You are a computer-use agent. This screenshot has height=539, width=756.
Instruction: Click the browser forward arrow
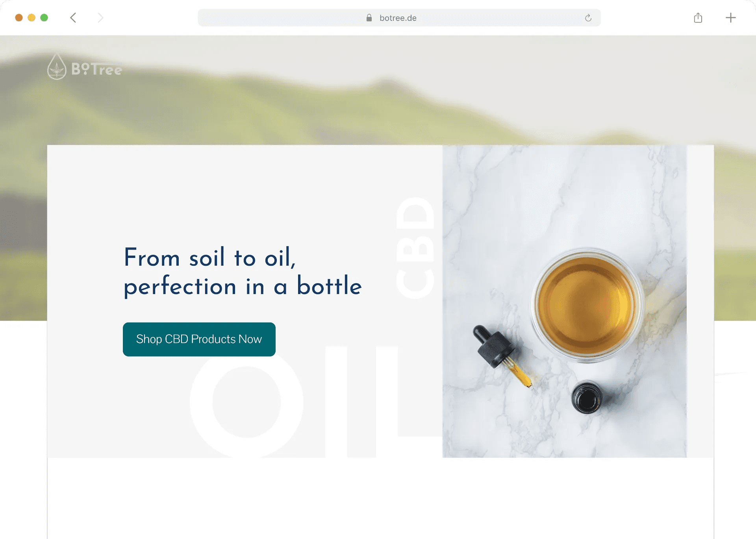[x=100, y=18]
